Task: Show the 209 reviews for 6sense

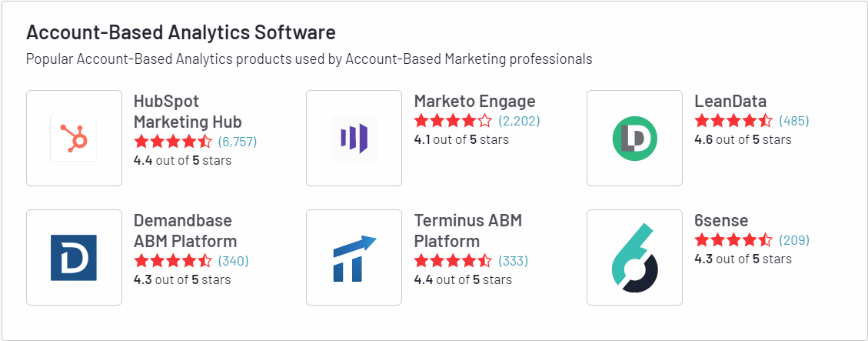Action: 794,240
